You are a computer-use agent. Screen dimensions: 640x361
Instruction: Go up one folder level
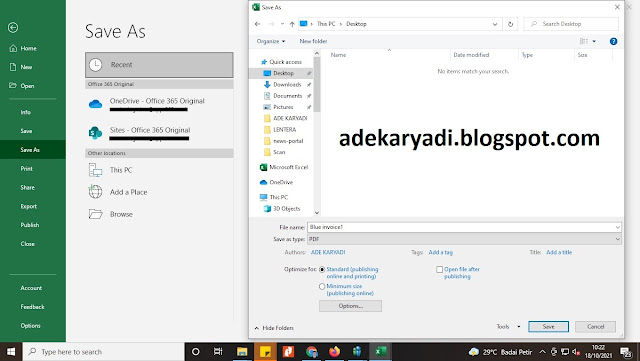point(292,24)
